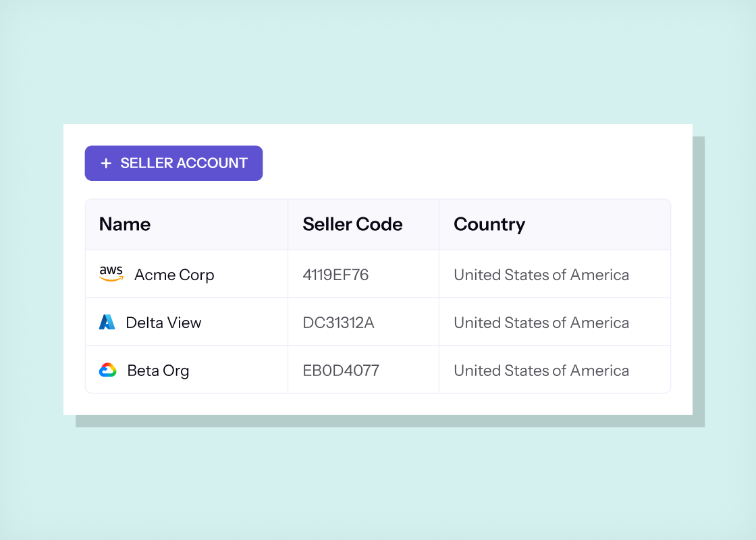756x540 pixels.
Task: Open the Acme Corp seller account
Action: [x=174, y=274]
